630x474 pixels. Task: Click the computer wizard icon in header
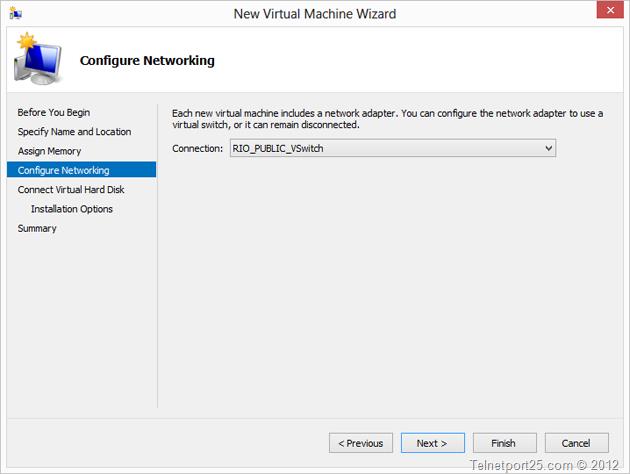pyautogui.click(x=36, y=59)
